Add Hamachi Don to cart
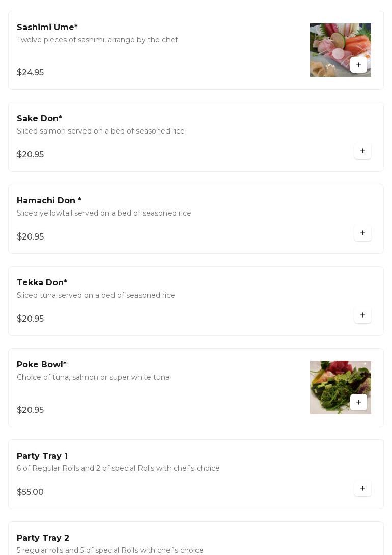This screenshot has width=392, height=555. [362, 233]
